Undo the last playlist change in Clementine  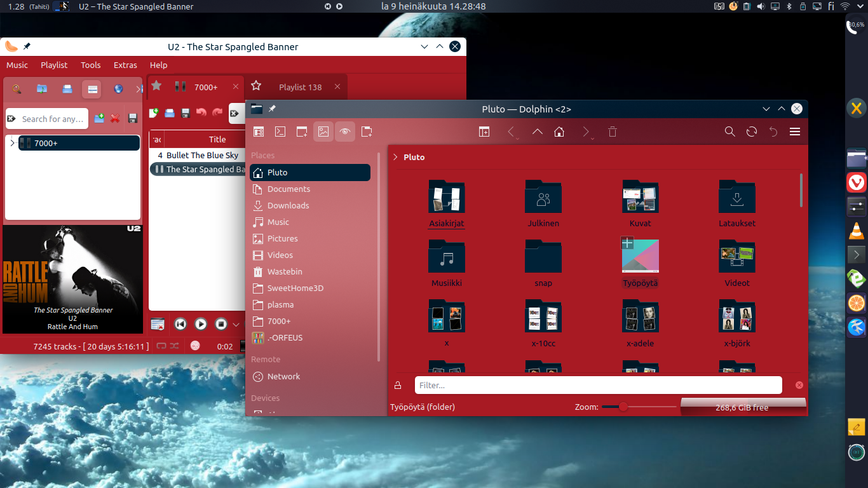click(201, 113)
